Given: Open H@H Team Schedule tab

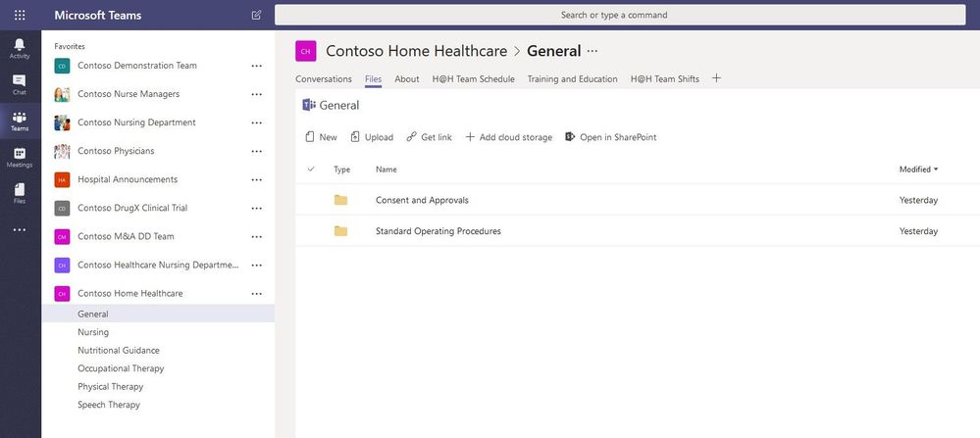Looking at the screenshot, I should coord(473,79).
